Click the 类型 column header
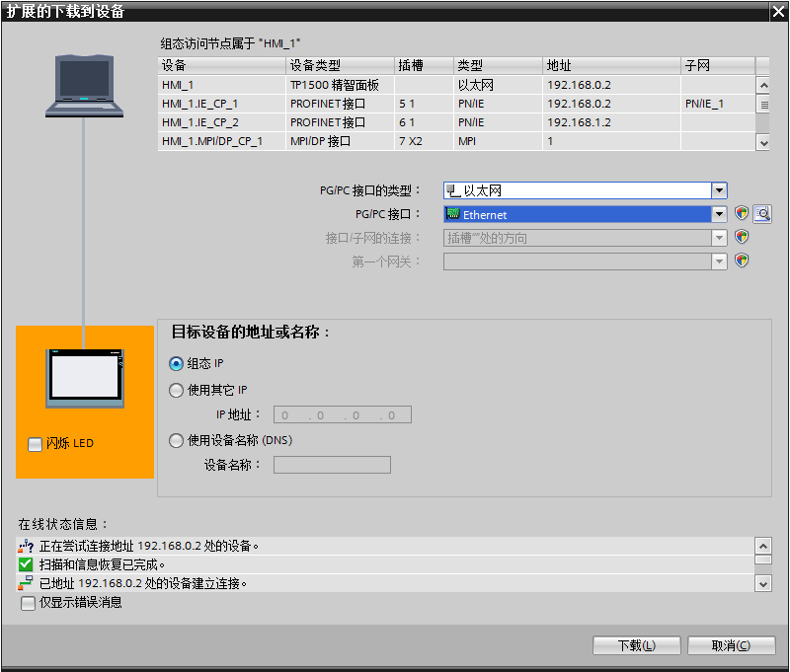The height and width of the screenshot is (672, 790). click(499, 65)
